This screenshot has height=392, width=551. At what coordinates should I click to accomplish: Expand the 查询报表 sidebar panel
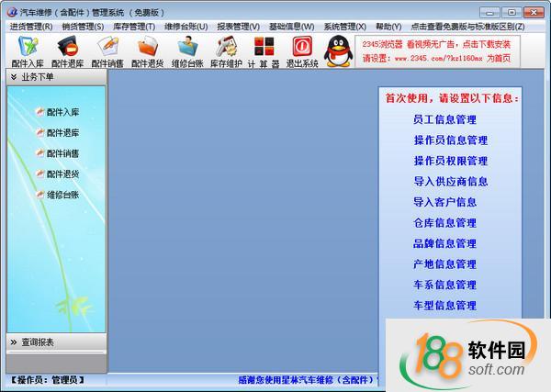[55, 342]
